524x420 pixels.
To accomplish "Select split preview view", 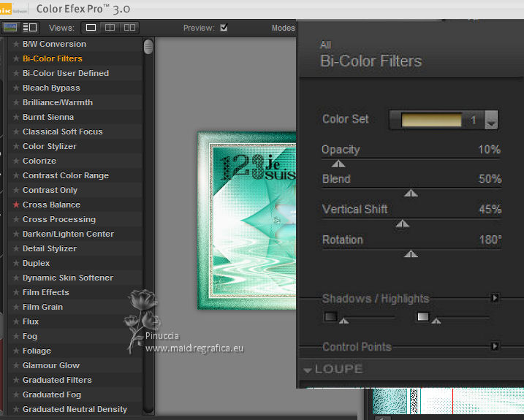I will click(x=110, y=28).
